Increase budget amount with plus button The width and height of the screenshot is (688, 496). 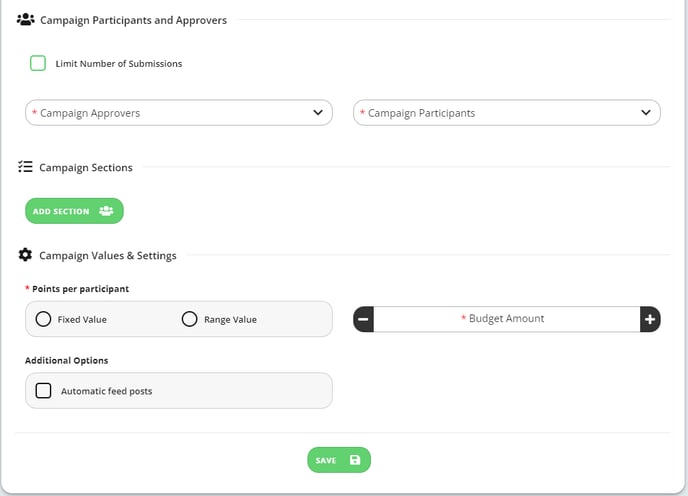650,319
